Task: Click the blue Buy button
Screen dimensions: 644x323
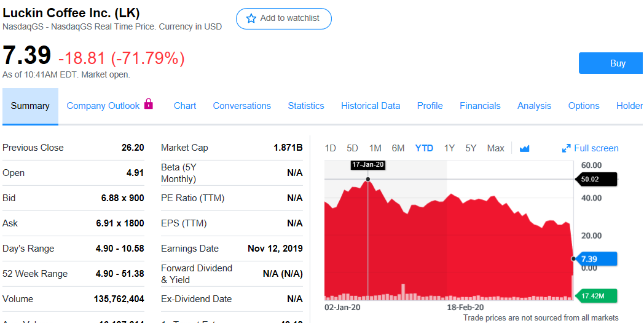Action: [x=611, y=63]
